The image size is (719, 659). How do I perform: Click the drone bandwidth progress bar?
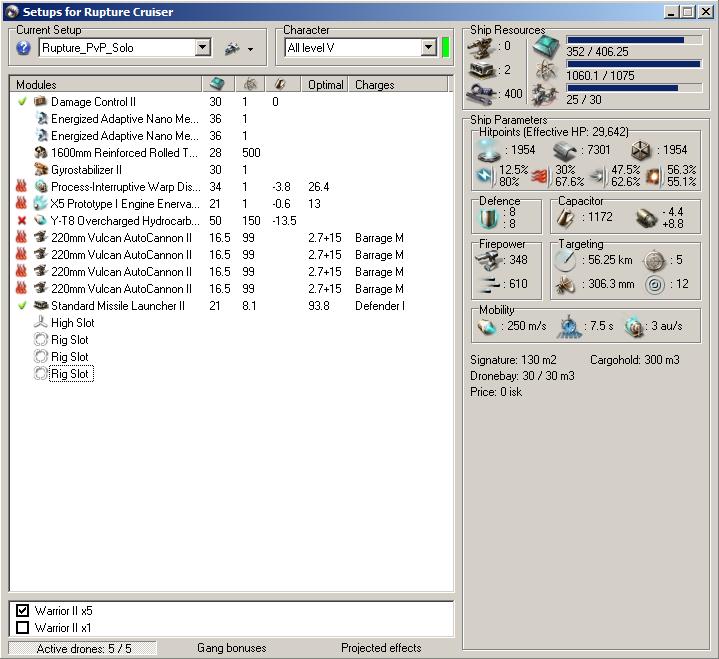[x=634, y=88]
